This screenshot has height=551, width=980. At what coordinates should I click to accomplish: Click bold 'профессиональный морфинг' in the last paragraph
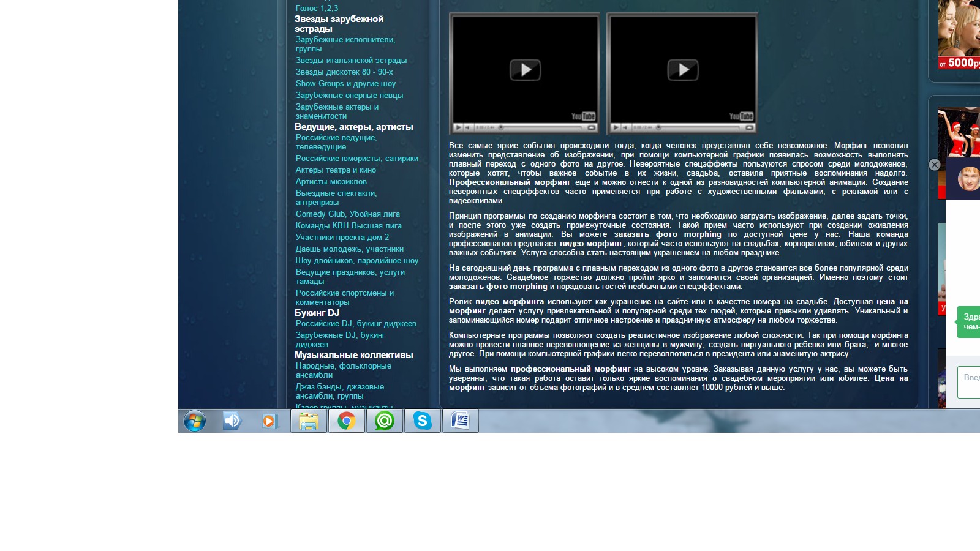point(571,369)
